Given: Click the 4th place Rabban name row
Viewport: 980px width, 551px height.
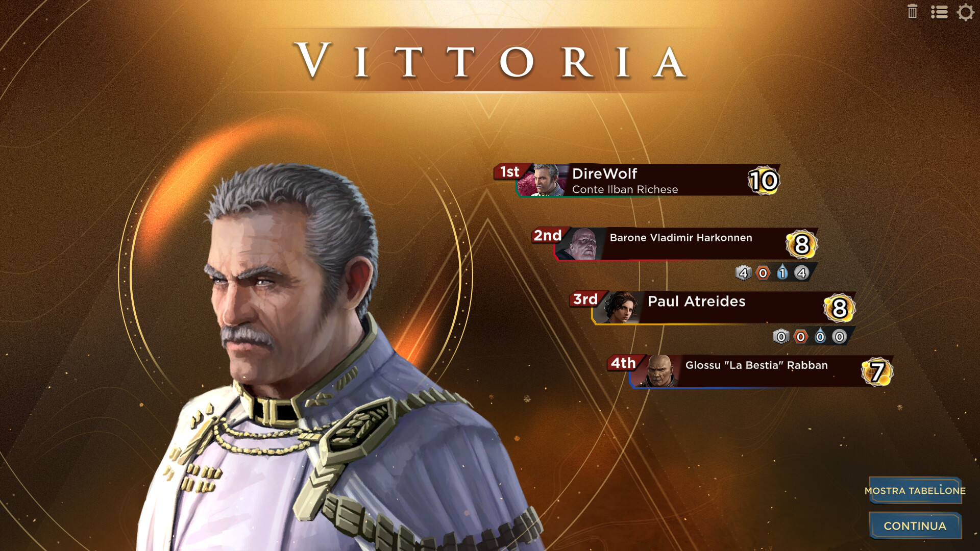Looking at the screenshot, I should [x=762, y=371].
